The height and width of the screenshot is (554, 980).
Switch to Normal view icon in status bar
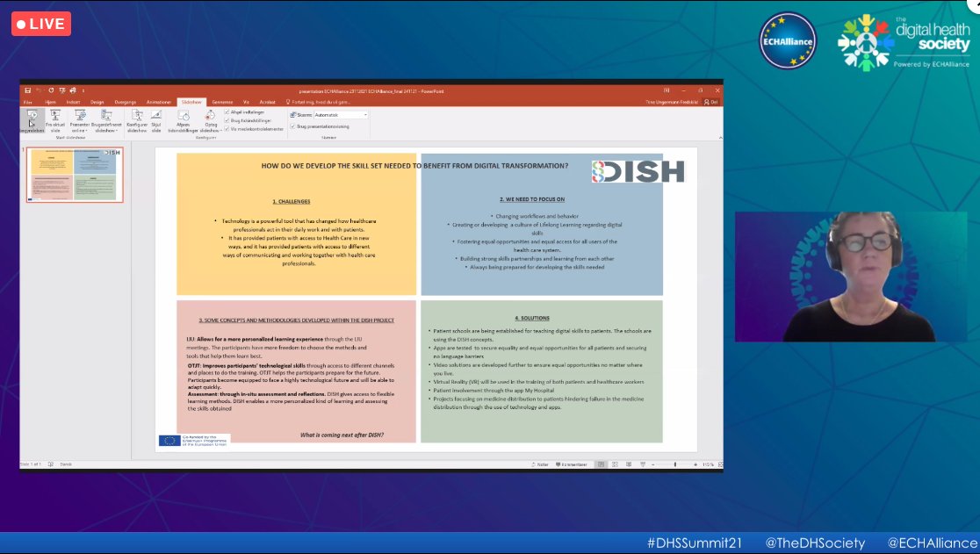(x=602, y=464)
